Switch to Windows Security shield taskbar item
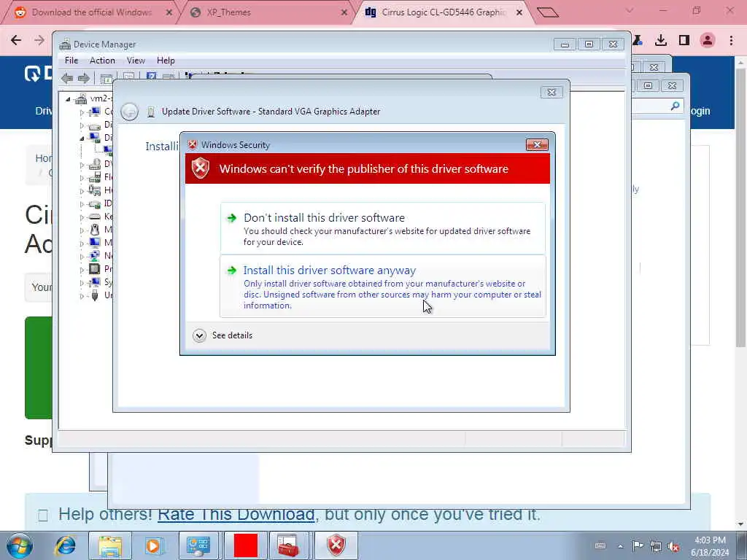This screenshot has width=747, height=560. (x=336, y=545)
